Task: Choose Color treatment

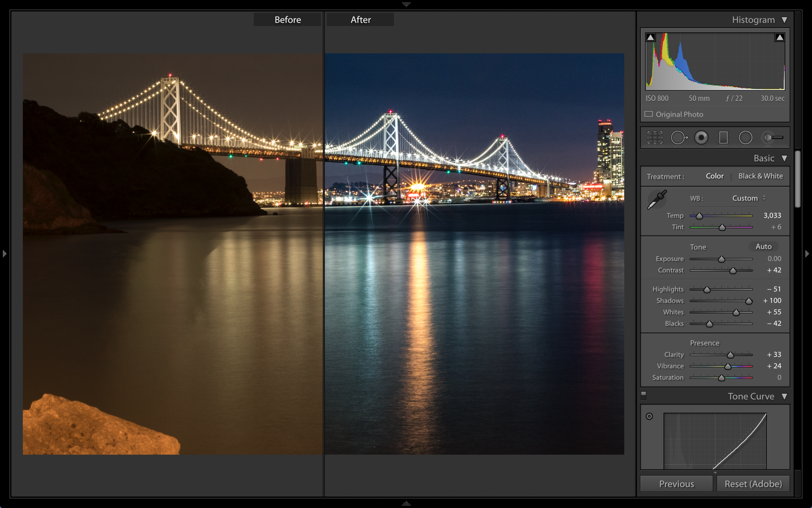Action: (715, 176)
